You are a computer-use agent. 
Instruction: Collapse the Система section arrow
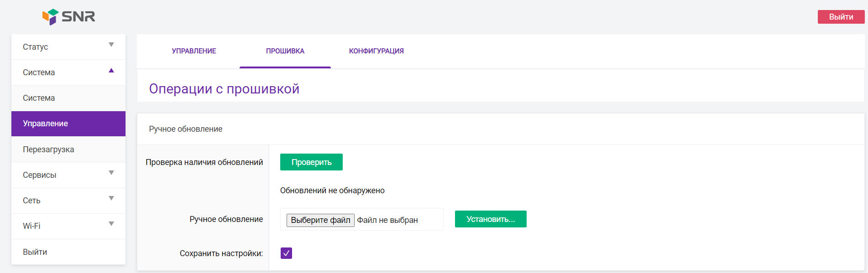pos(111,71)
